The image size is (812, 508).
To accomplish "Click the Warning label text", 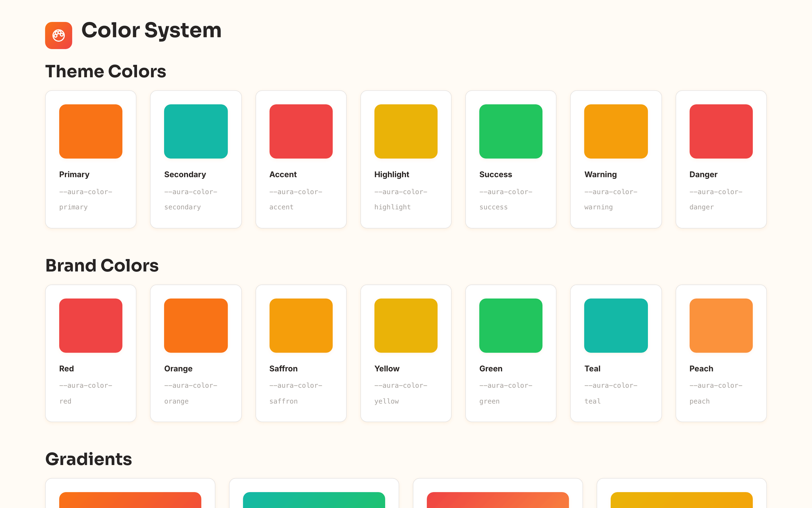I will click(x=601, y=174).
